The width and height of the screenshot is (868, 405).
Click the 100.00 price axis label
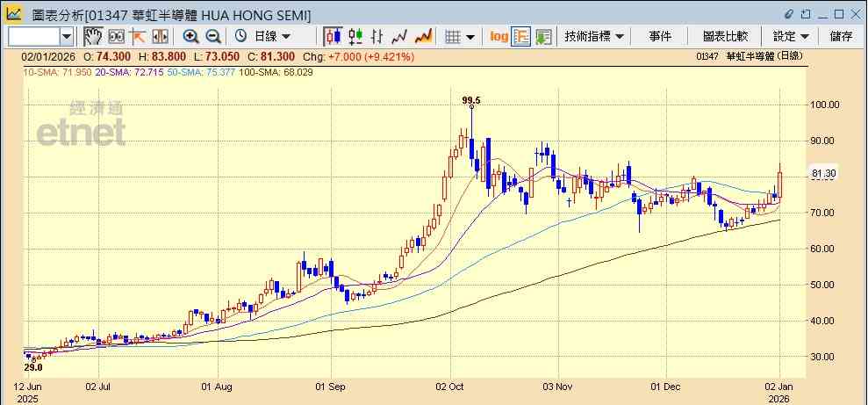[826, 105]
